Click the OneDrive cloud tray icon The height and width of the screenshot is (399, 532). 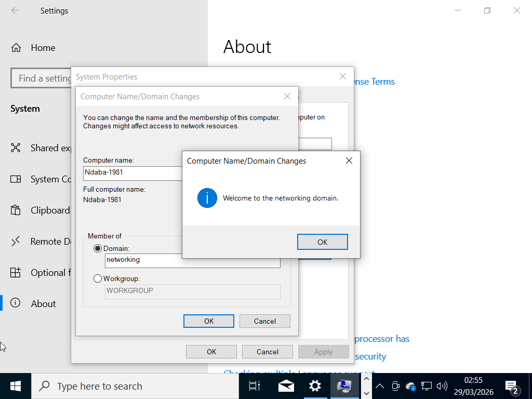coord(411,386)
